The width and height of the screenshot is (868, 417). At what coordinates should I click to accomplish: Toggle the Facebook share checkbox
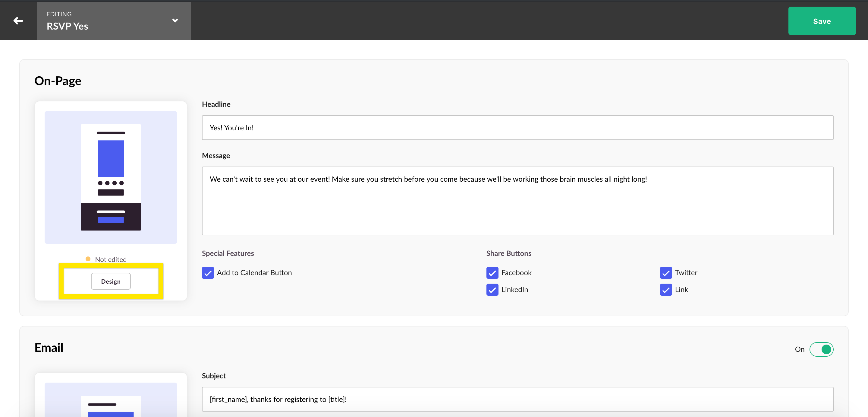(492, 272)
